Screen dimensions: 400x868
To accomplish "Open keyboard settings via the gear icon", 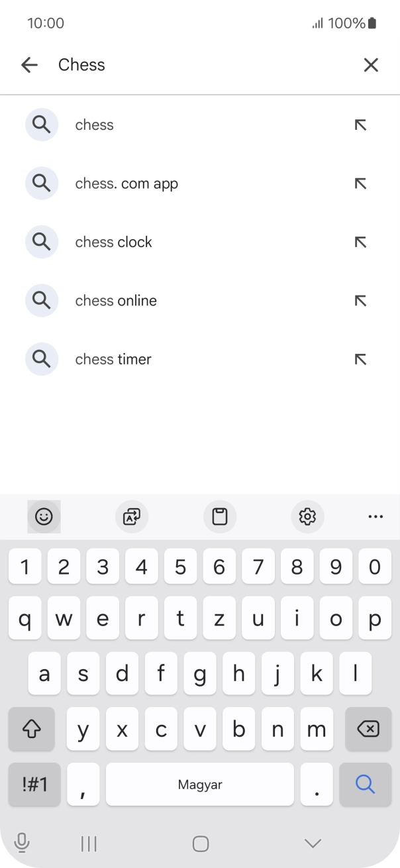I will click(x=307, y=517).
